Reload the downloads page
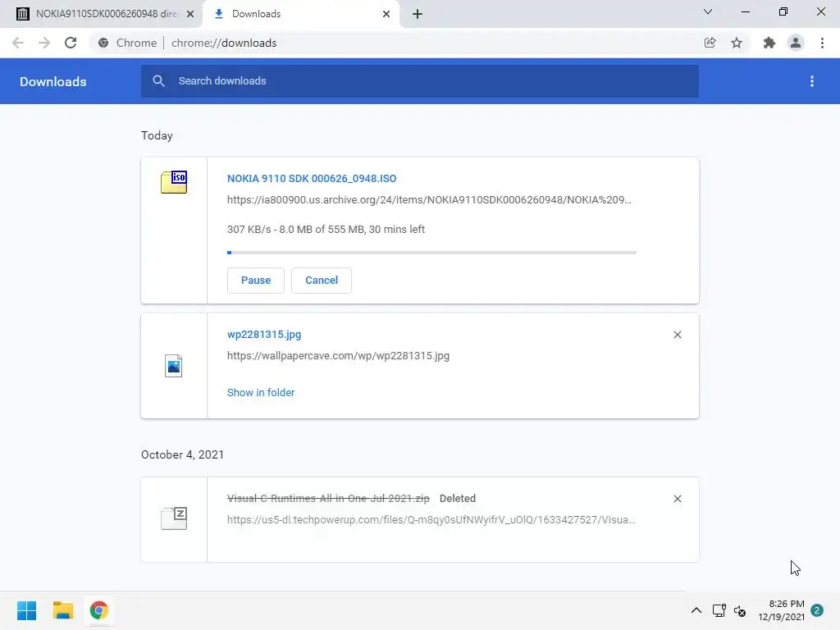 71,43
